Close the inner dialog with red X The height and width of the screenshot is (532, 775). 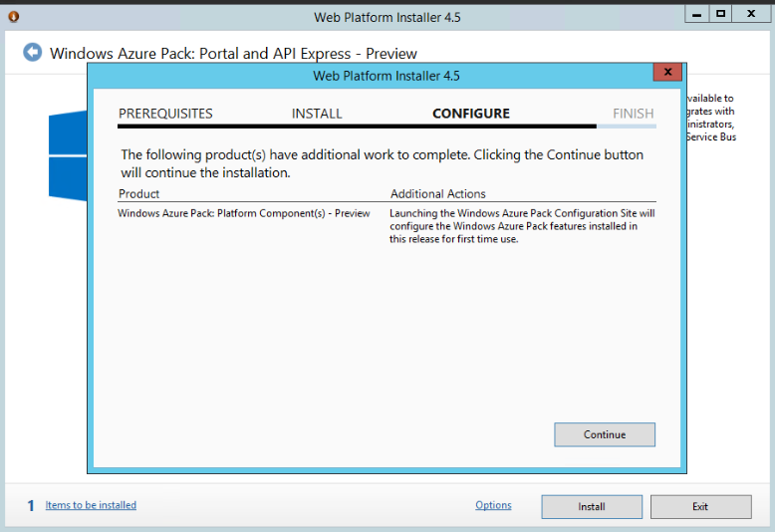click(x=667, y=73)
